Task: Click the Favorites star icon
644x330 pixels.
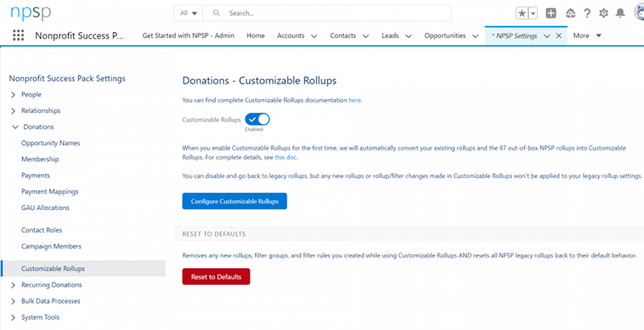Action: tap(522, 13)
